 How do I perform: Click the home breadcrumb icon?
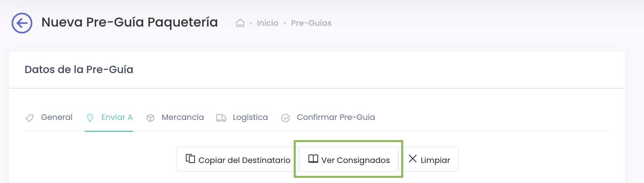(240, 23)
